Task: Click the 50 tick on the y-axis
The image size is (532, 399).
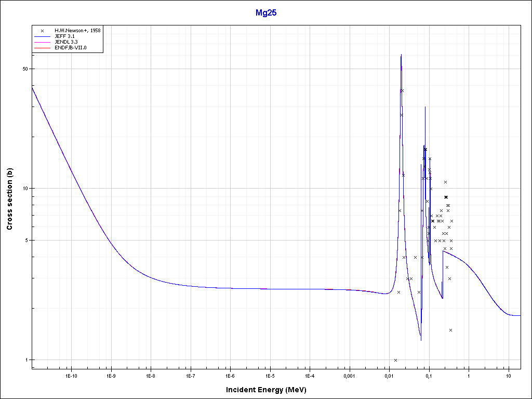Action: pos(24,69)
